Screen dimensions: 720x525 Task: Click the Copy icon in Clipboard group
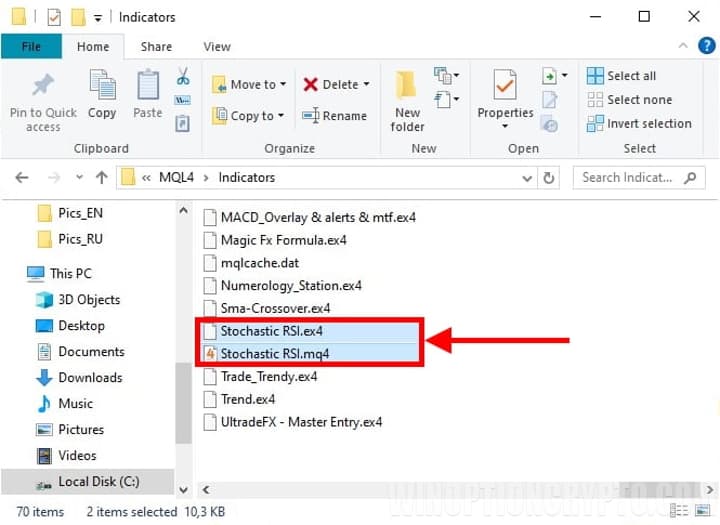click(x=102, y=85)
